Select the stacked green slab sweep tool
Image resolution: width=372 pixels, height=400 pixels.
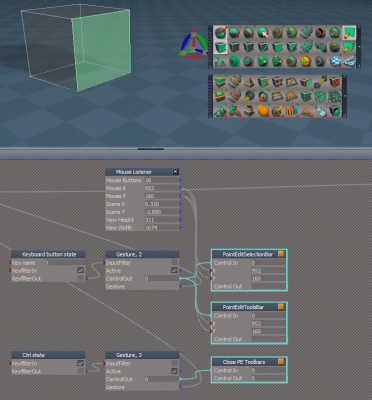pos(220,82)
